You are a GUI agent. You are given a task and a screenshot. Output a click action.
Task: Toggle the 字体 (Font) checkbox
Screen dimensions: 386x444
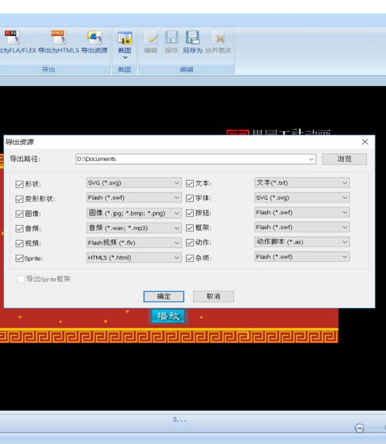pos(190,198)
